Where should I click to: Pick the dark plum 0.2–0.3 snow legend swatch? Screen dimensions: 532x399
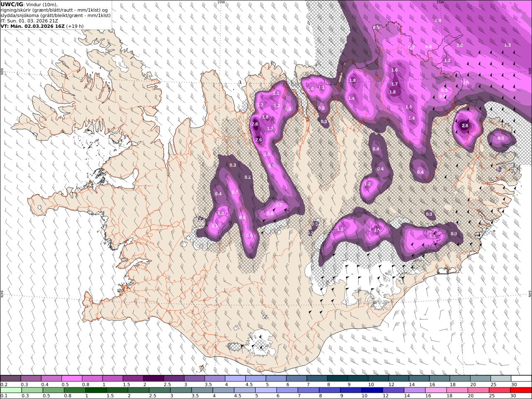click(10, 379)
